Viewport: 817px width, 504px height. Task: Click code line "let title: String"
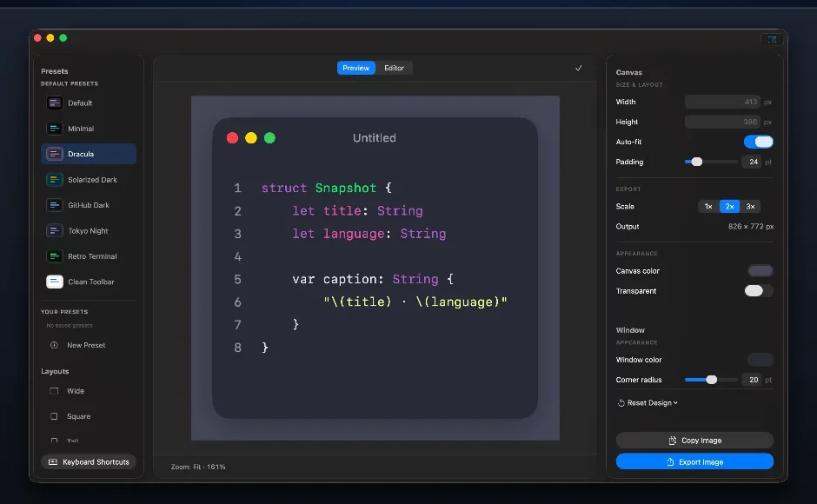click(357, 210)
